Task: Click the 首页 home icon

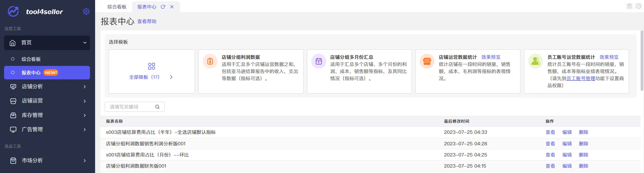Action: [x=13, y=43]
